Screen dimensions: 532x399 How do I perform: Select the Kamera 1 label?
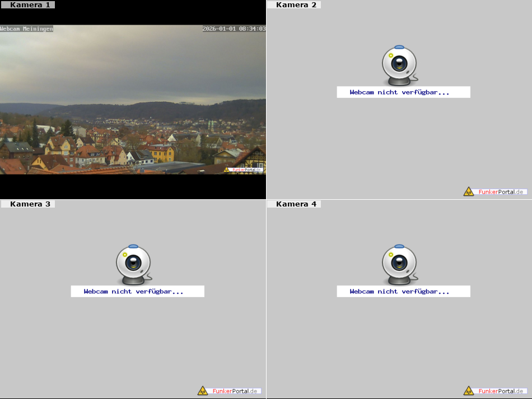point(29,5)
